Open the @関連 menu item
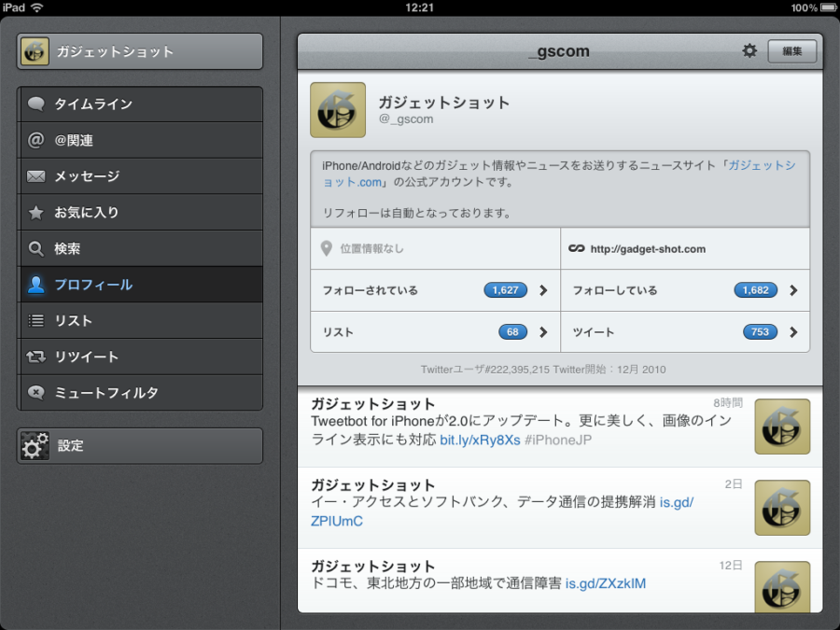 click(x=140, y=140)
